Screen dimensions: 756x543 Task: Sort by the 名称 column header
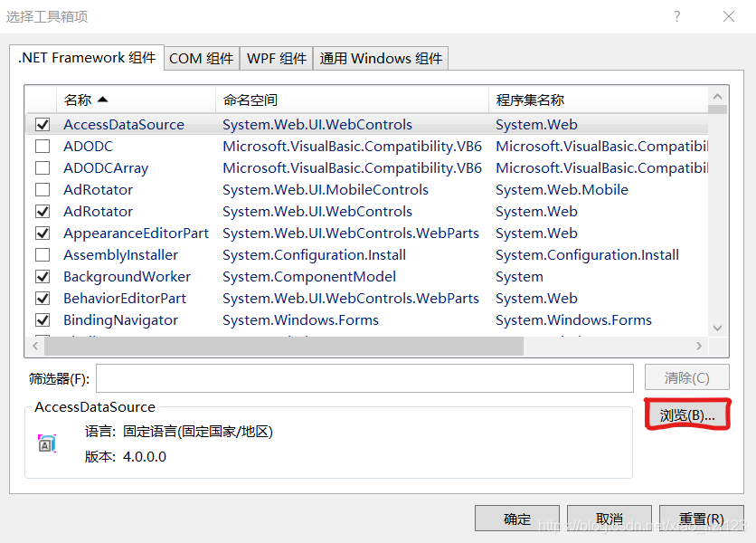(x=136, y=100)
